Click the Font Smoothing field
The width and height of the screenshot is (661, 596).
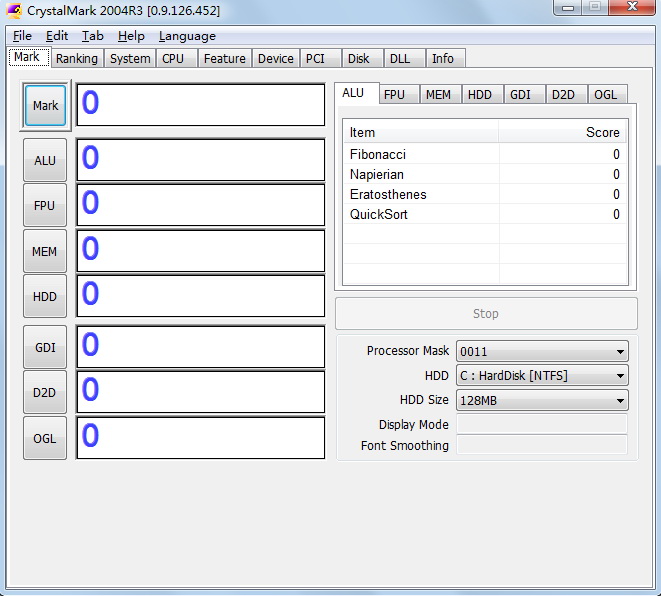point(542,445)
